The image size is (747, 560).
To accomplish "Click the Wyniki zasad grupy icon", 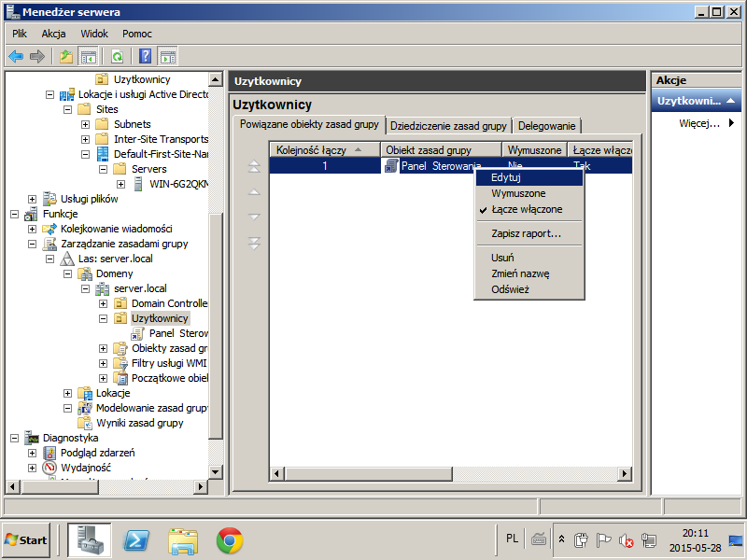I will coord(85,423).
